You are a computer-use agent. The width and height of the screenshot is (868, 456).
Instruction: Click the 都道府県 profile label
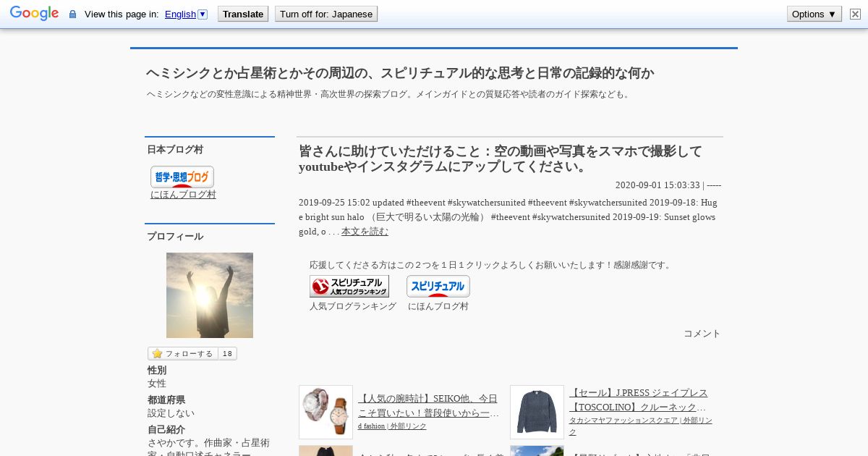tap(166, 400)
